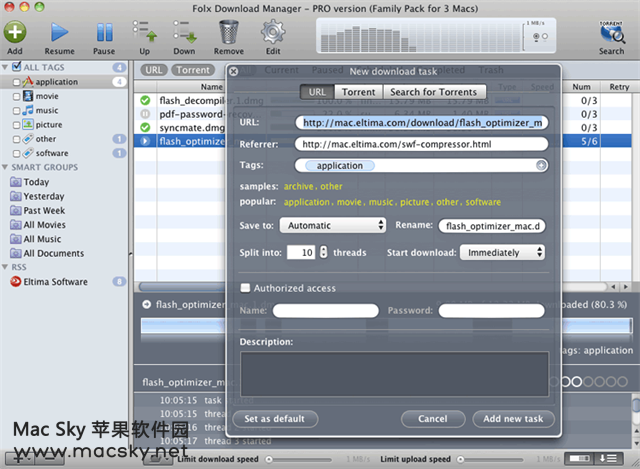
Task: Click Add new task button
Action: coord(513,419)
